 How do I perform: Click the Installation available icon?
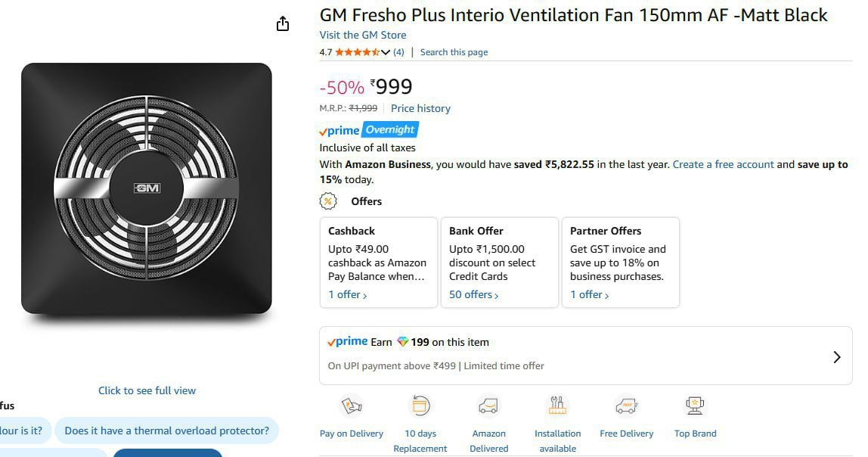tap(557, 406)
